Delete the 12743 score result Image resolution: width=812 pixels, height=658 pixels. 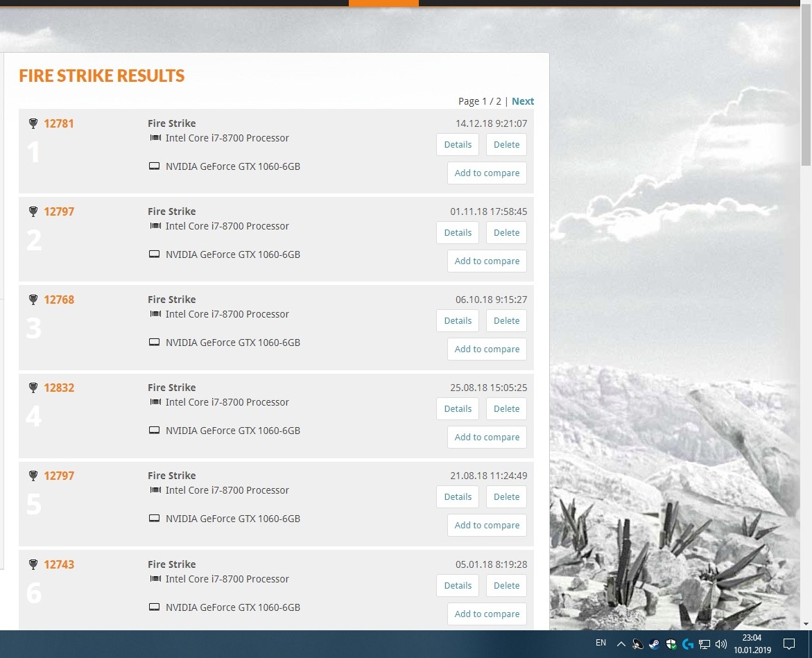pyautogui.click(x=506, y=585)
